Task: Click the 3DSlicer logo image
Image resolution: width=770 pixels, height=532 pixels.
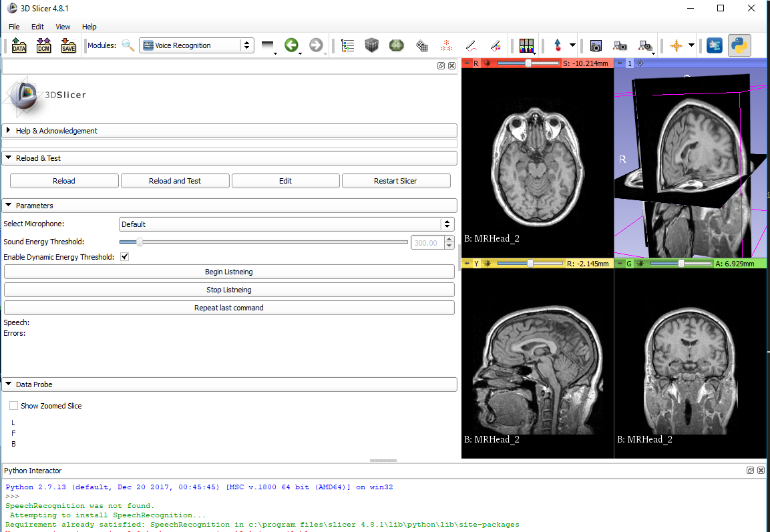Action: click(x=45, y=96)
